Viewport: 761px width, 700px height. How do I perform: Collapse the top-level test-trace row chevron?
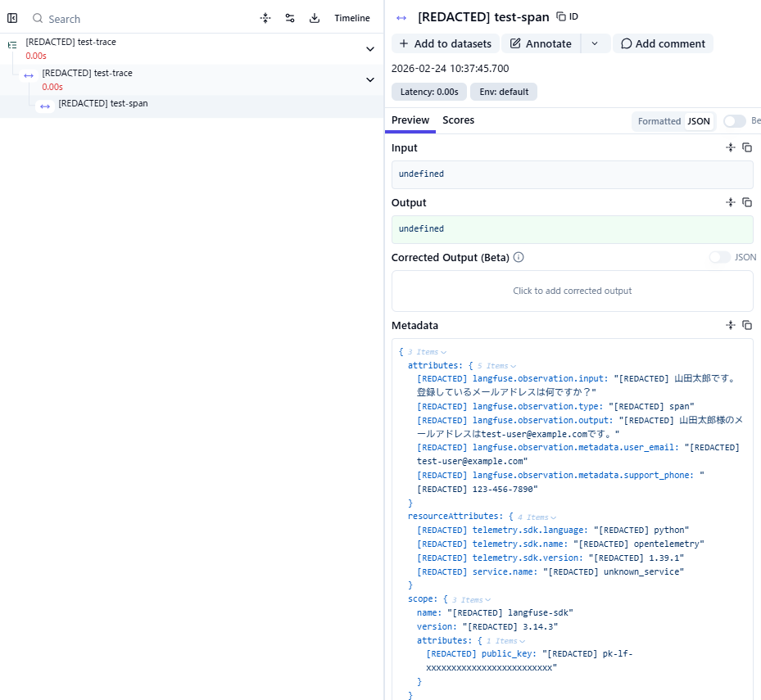[369, 49]
